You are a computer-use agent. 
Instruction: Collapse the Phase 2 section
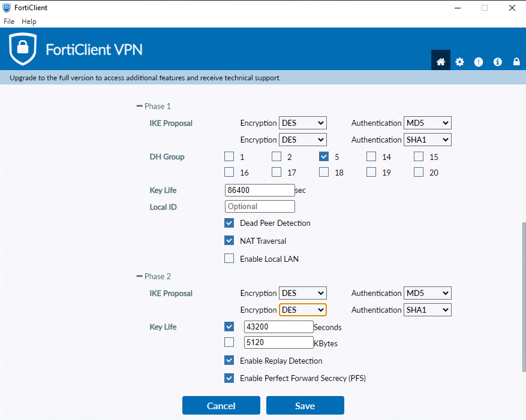(x=140, y=276)
